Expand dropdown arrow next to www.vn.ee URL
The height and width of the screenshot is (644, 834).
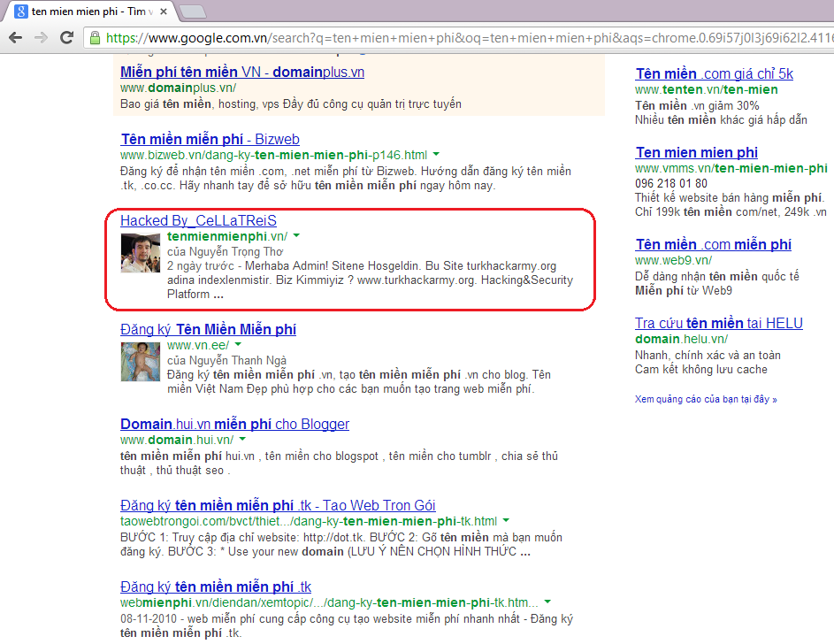coord(239,345)
